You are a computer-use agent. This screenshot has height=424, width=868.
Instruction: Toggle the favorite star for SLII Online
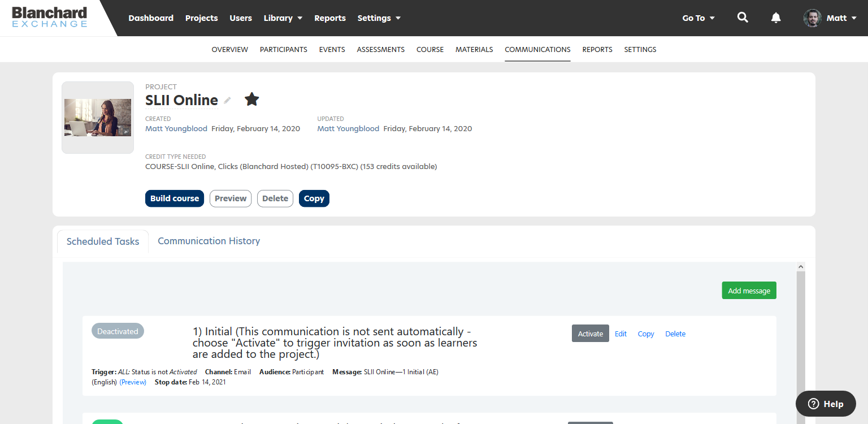[252, 100]
